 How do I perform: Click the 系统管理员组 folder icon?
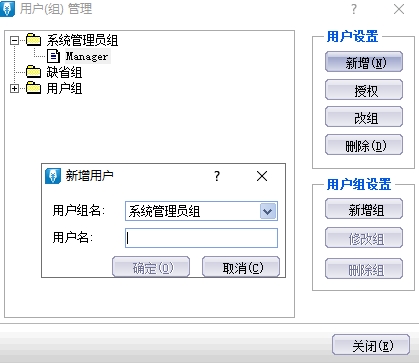(x=33, y=40)
